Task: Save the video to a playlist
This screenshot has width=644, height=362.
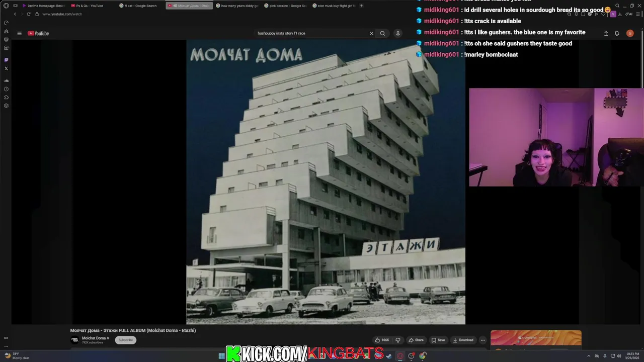Action: 438,340
